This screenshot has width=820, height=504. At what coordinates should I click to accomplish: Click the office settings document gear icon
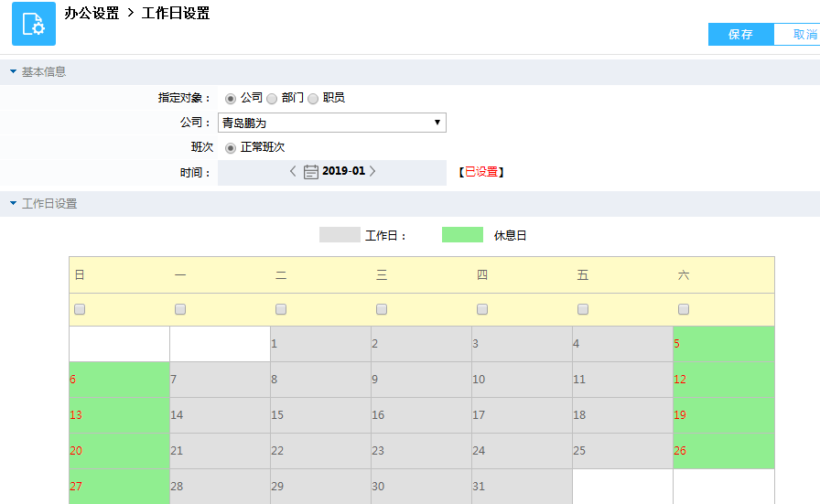34,24
